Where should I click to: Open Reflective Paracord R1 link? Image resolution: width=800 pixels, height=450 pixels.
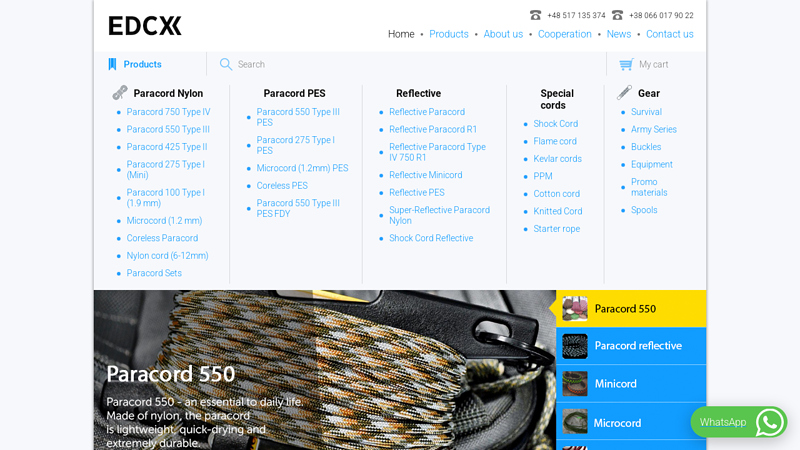(x=433, y=129)
